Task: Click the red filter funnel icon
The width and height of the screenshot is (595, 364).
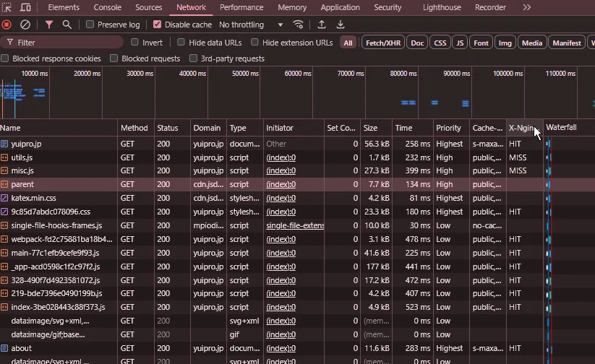Action: [x=49, y=25]
